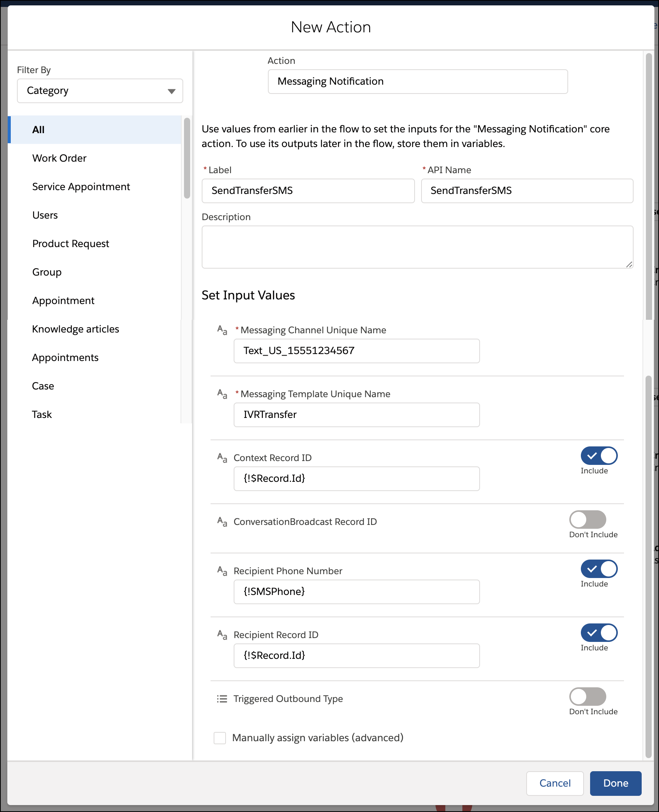Click the Recipient Phone Number resource field
659x812 pixels.
(356, 592)
